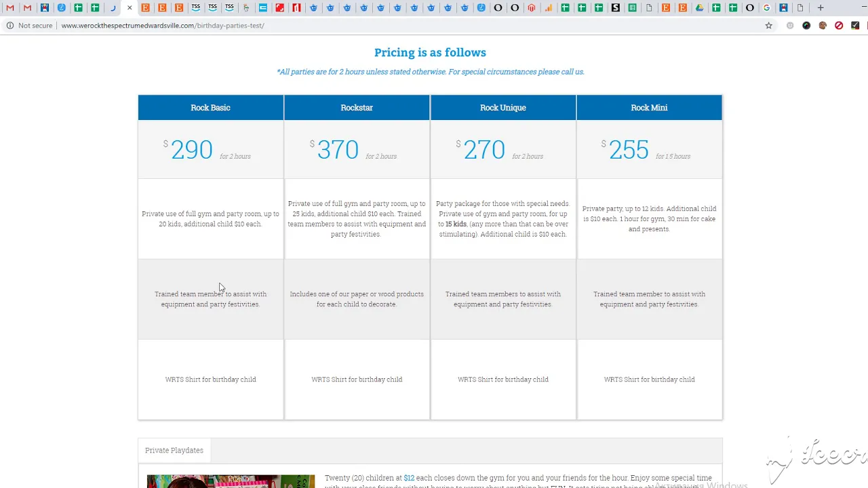Switch to the Google Analytics bar-chart tab

[x=549, y=8]
